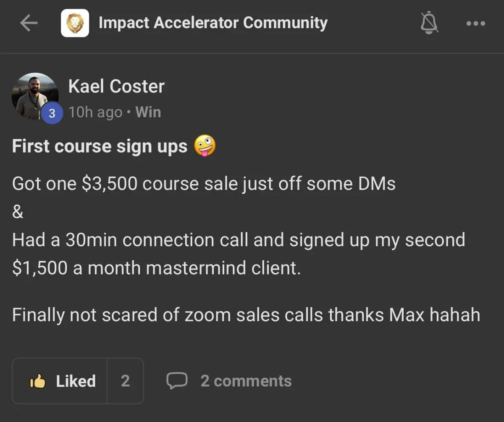Viewport: 504px width, 422px height.
Task: Open the 2 comments link
Action: 246,381
